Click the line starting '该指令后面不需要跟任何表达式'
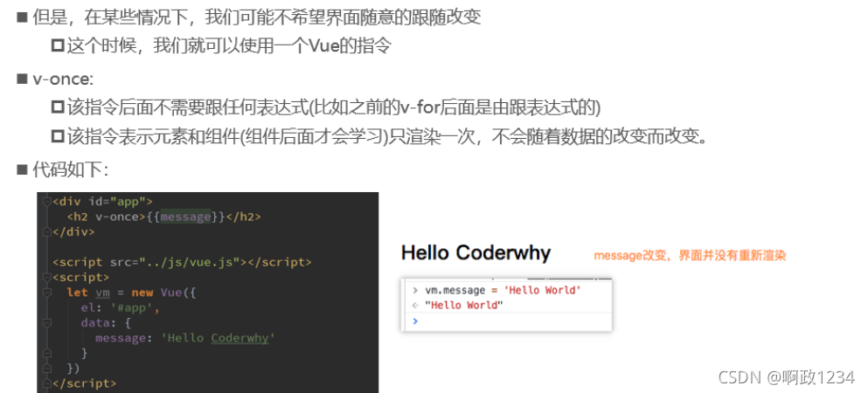Image resolution: width=868 pixels, height=393 pixels. pyautogui.click(x=334, y=107)
